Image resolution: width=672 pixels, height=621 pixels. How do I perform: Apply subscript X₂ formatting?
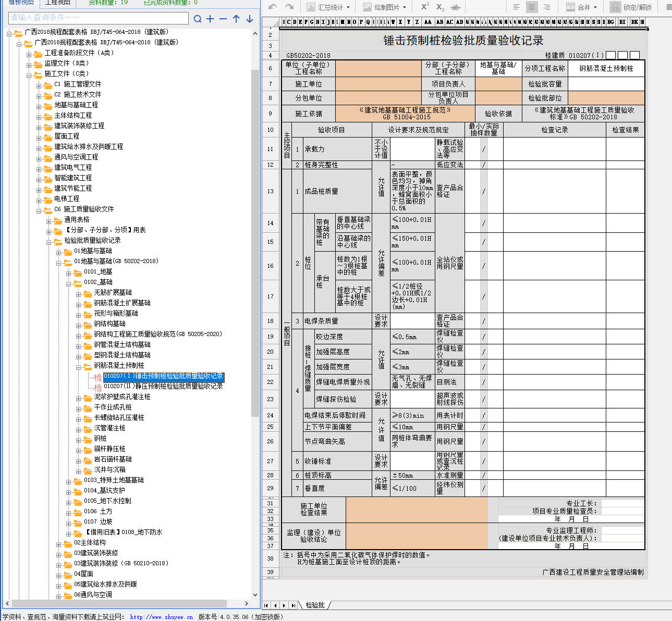tap(441, 7)
